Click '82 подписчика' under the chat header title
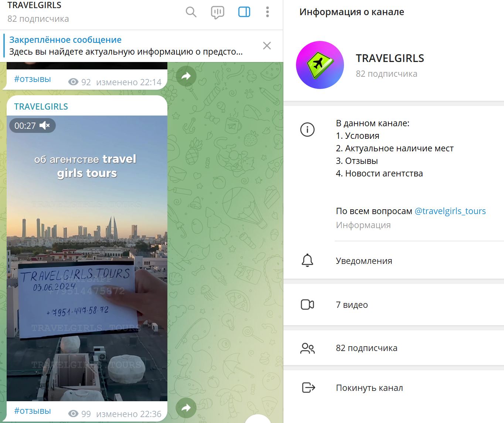504x423 pixels. tap(38, 19)
